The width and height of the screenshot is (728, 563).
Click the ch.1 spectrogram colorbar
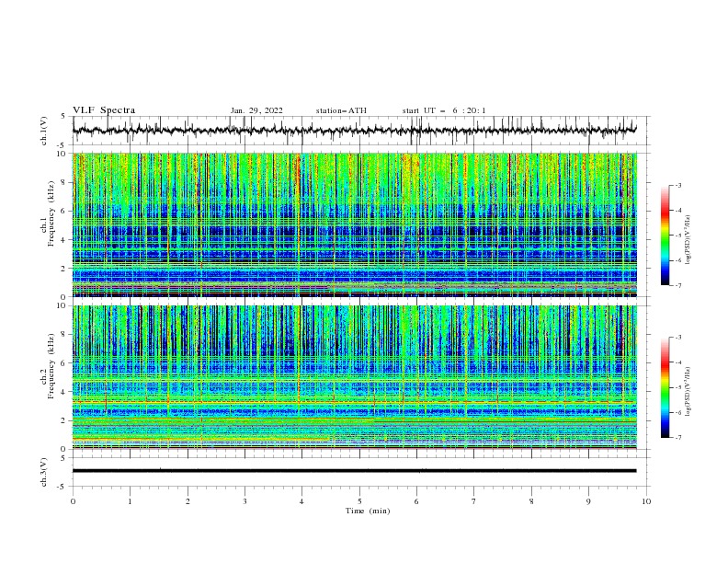click(x=665, y=235)
